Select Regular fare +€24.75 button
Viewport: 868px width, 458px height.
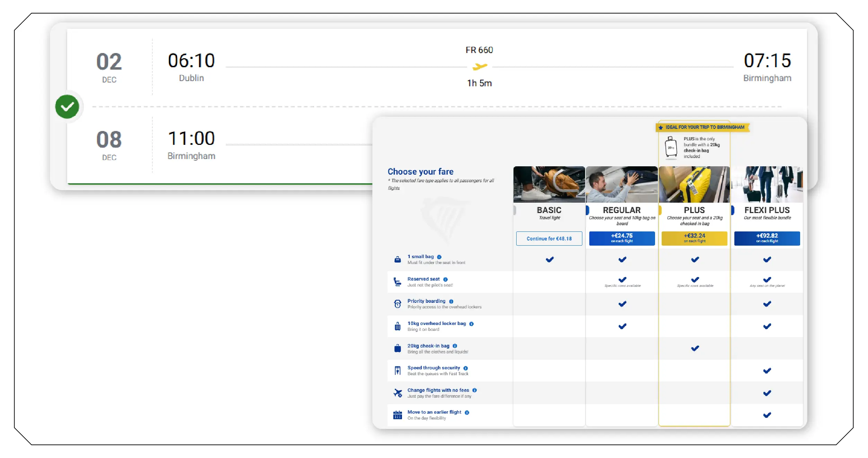621,238
